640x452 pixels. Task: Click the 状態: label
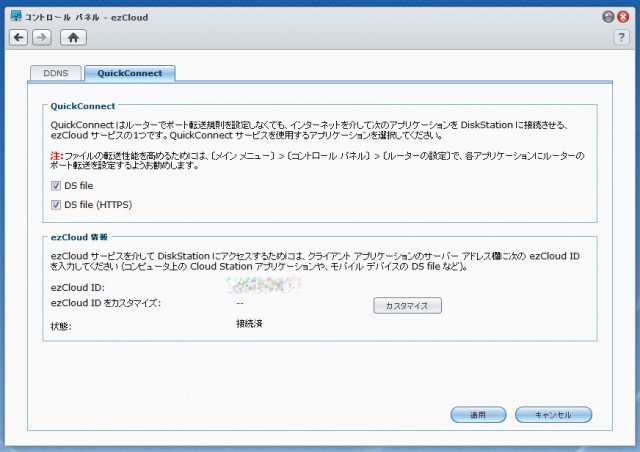[61, 326]
